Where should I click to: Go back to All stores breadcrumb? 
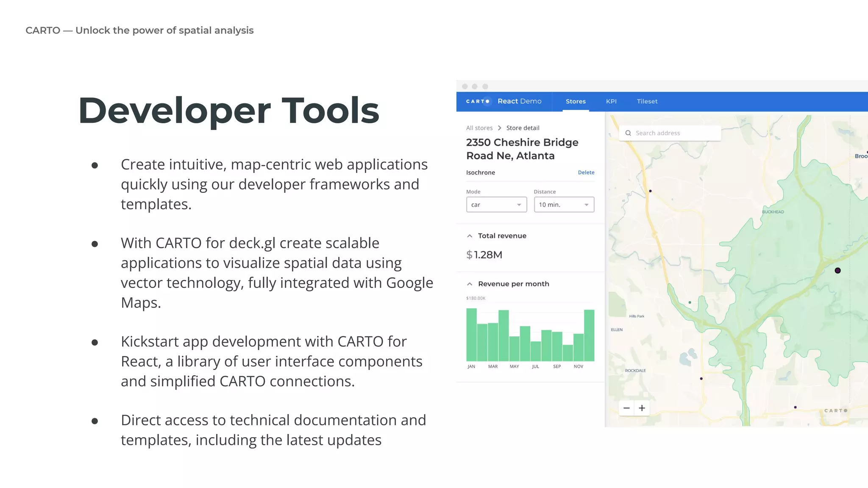pyautogui.click(x=479, y=128)
